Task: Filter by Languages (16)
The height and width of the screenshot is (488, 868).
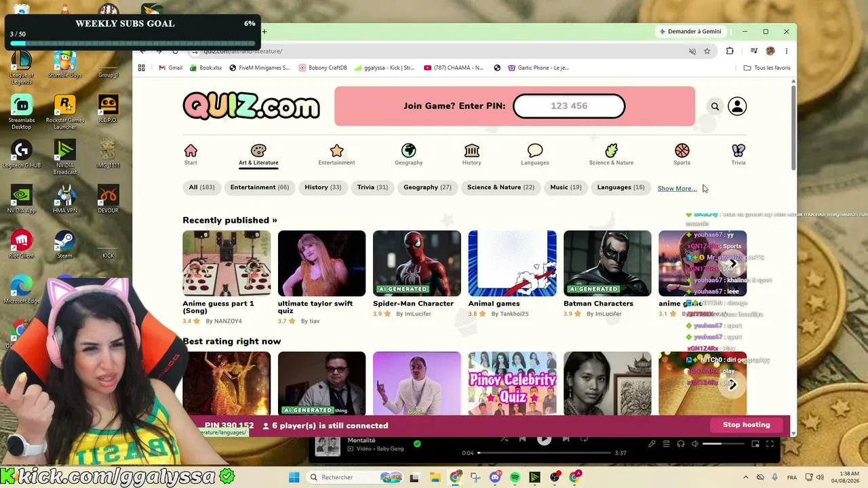Action: pos(620,188)
